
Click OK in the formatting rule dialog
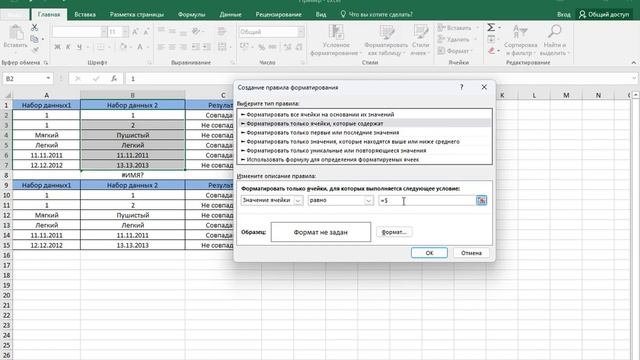point(429,253)
